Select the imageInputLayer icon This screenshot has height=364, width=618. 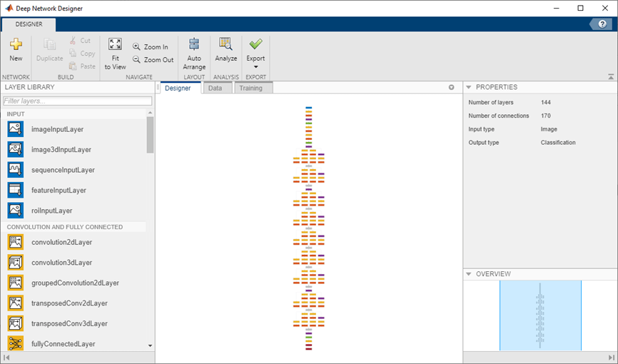point(16,129)
